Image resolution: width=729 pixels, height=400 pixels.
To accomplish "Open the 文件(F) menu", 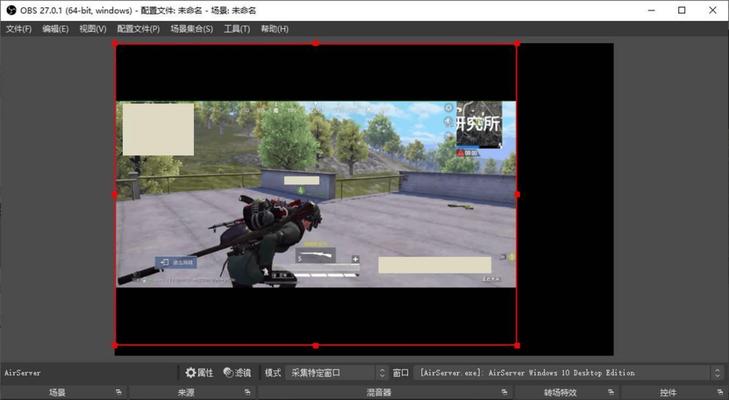I will pyautogui.click(x=19, y=29).
